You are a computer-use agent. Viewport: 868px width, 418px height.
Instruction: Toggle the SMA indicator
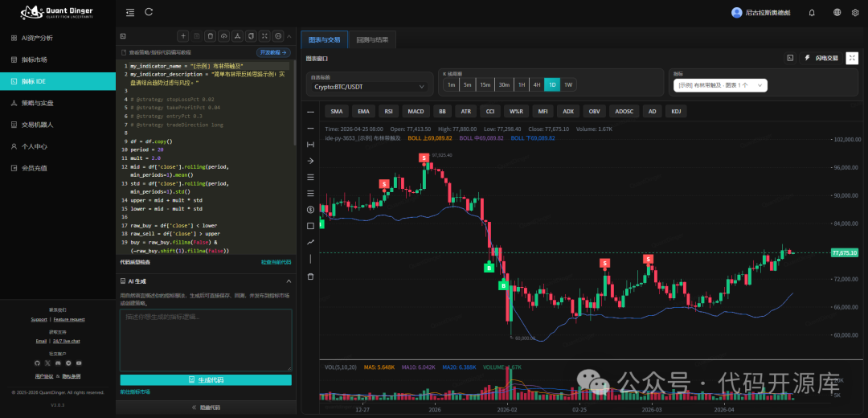click(337, 111)
